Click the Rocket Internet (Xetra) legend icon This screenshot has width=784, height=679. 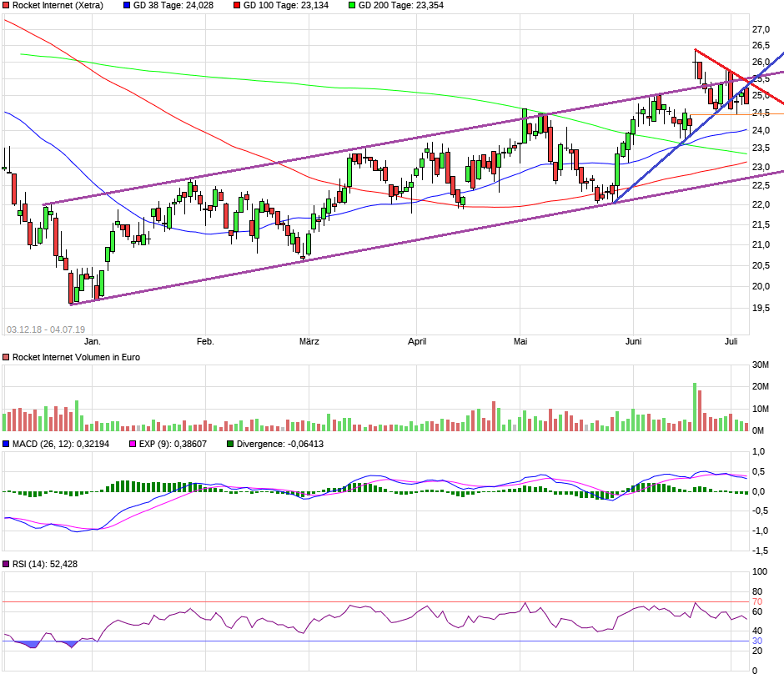point(7,6)
